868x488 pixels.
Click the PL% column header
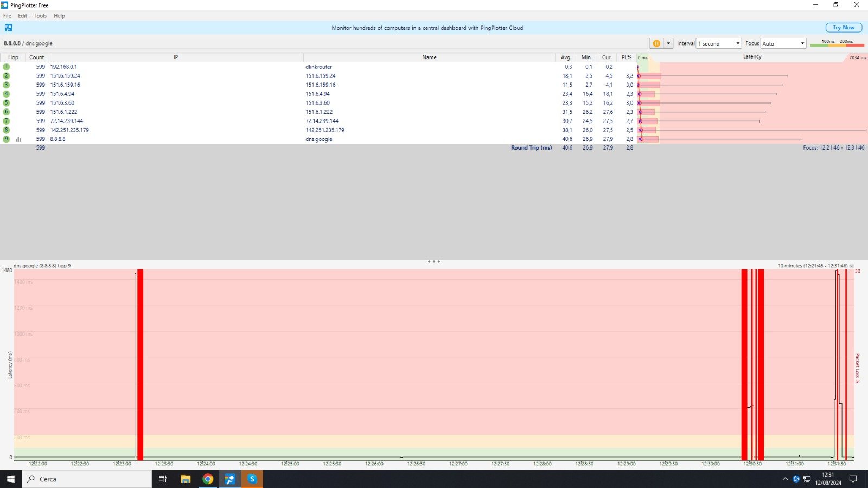click(x=626, y=57)
